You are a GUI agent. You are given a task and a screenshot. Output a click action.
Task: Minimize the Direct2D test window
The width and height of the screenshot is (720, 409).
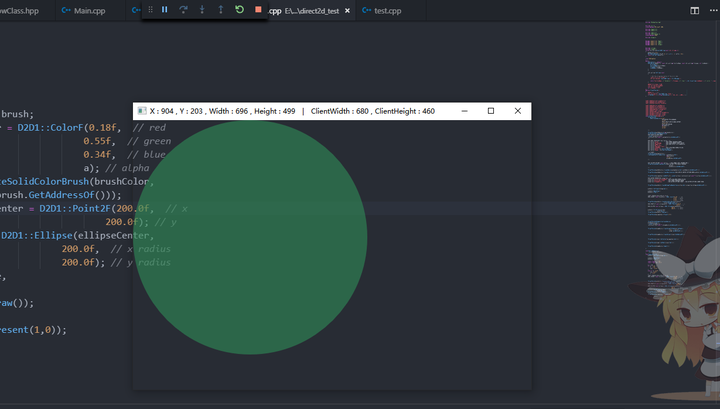tap(464, 111)
